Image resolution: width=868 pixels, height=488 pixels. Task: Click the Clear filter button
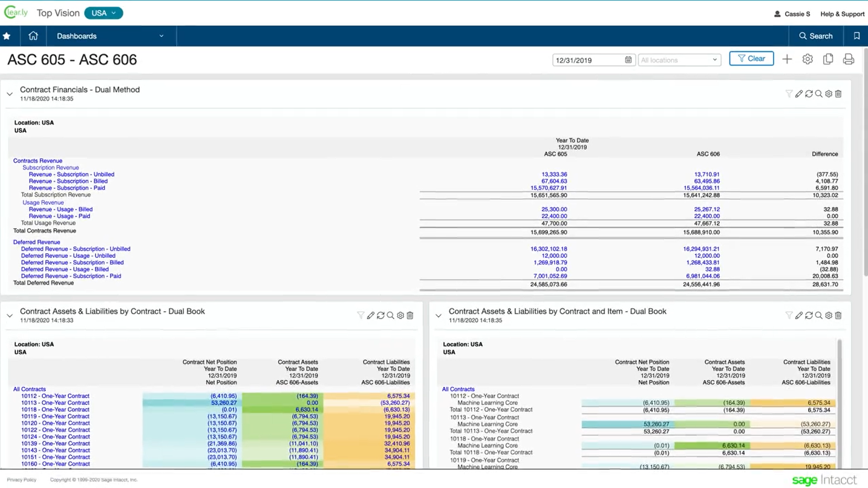pos(751,59)
